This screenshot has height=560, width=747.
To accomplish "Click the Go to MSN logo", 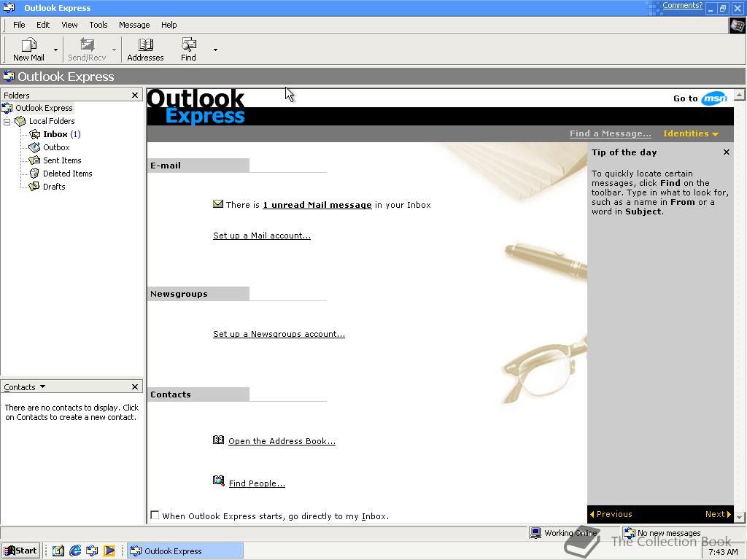I will (x=713, y=98).
